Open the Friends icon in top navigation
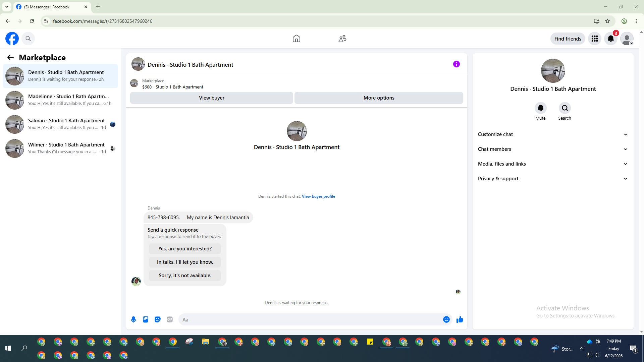The image size is (644, 362). tap(342, 39)
